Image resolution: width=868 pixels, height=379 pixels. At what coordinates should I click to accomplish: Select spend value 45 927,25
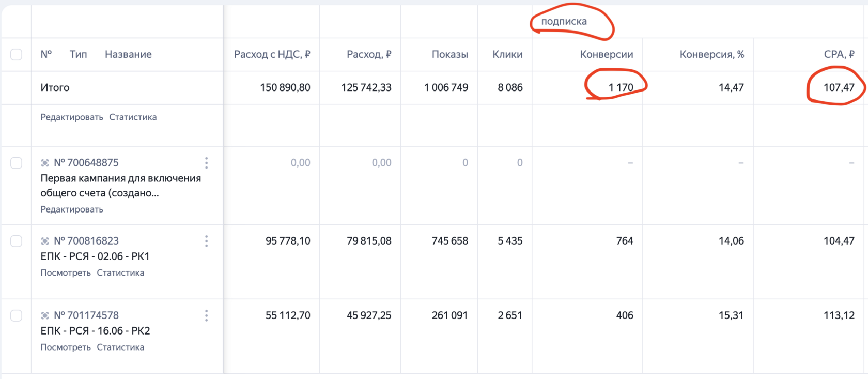tap(369, 315)
